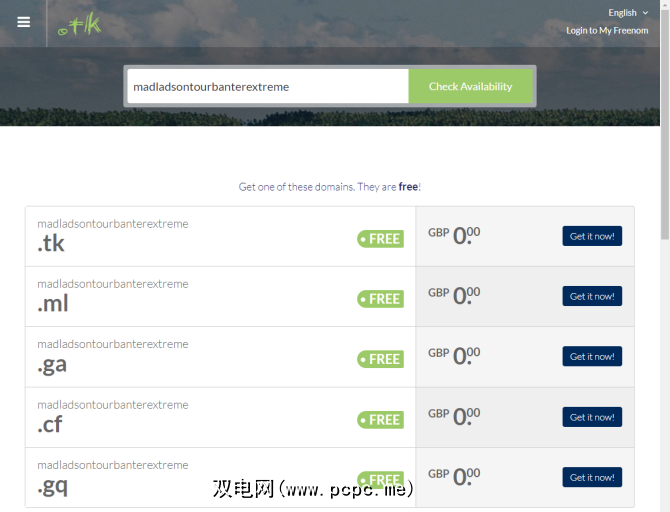Get the .ga domain now
Screen dimensions: 670x512
[x=592, y=356]
